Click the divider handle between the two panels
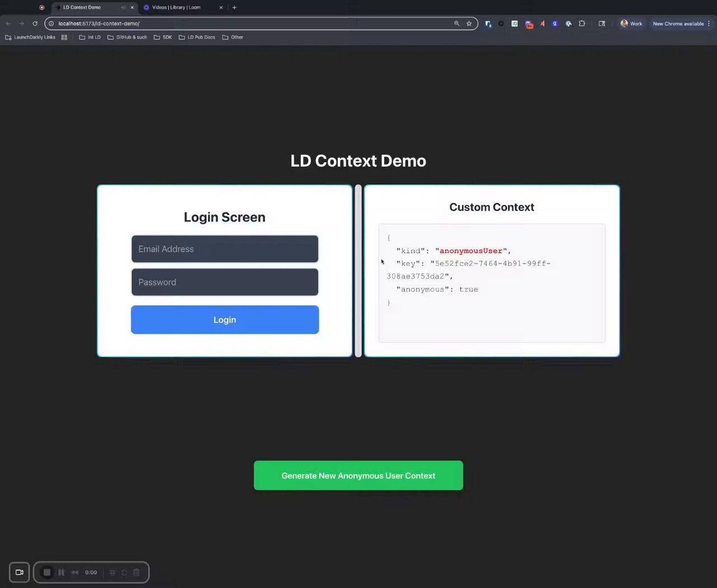 pos(358,271)
